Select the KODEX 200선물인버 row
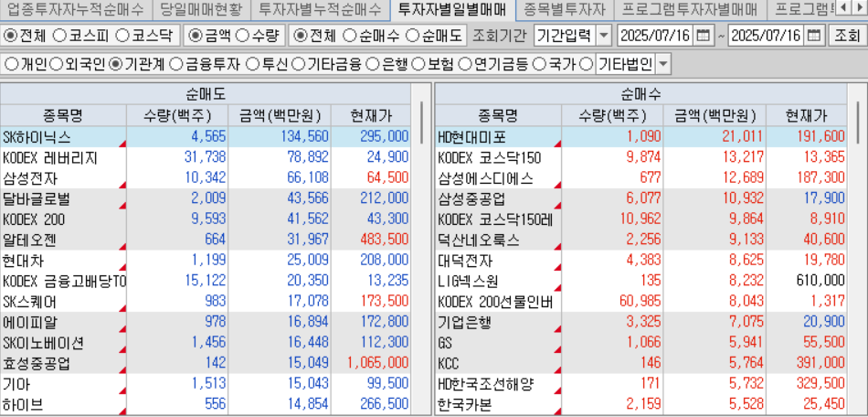Image resolution: width=868 pixels, height=417 pixels. pos(641,303)
